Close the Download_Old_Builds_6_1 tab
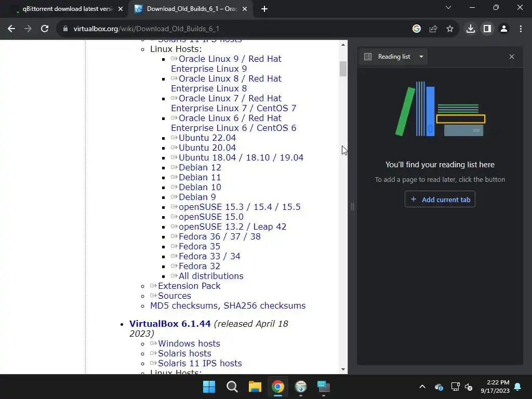The image size is (532, 399). 245,9
